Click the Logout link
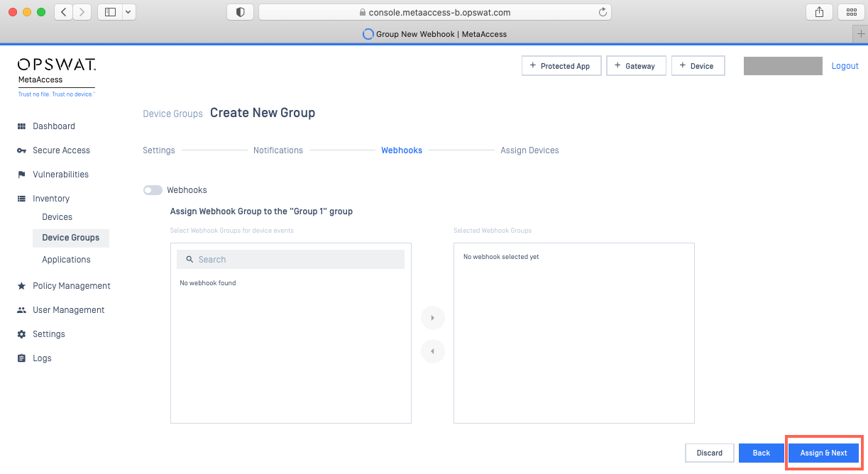 pyautogui.click(x=845, y=66)
